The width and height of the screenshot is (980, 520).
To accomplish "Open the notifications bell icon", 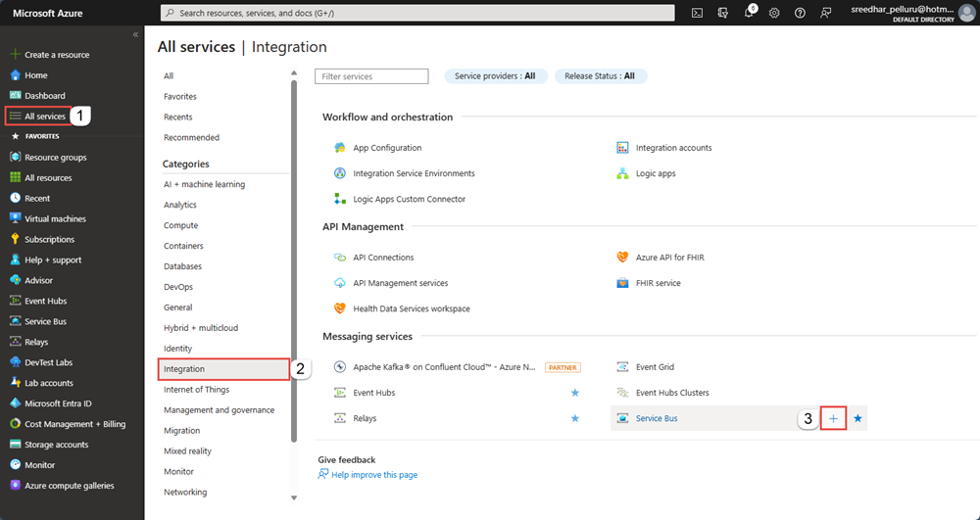I will pyautogui.click(x=749, y=13).
